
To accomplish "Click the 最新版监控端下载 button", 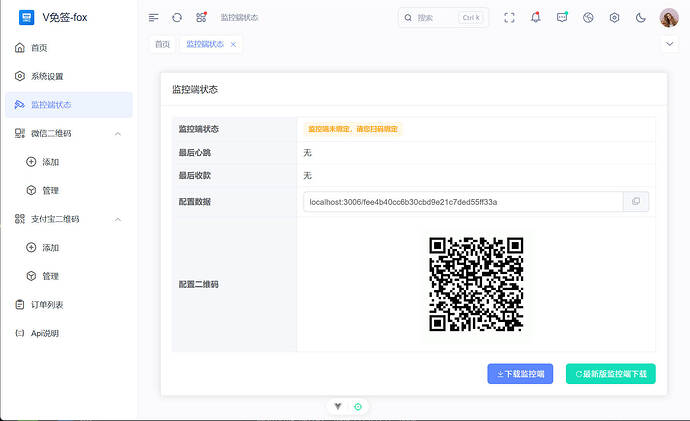I will (611, 373).
